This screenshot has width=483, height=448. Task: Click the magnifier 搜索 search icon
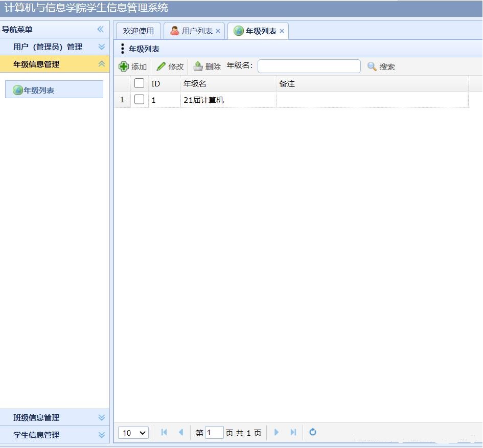pos(372,66)
